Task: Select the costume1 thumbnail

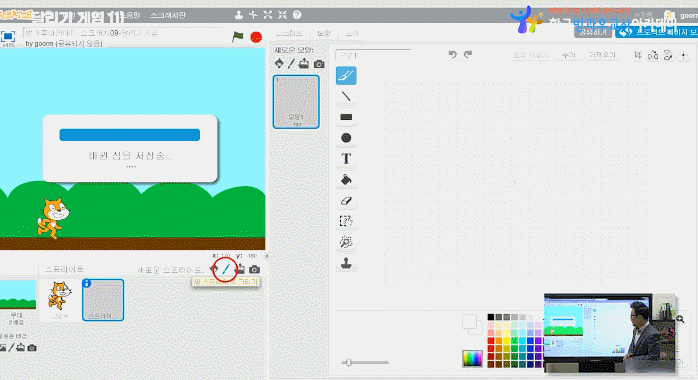Action: click(x=296, y=102)
